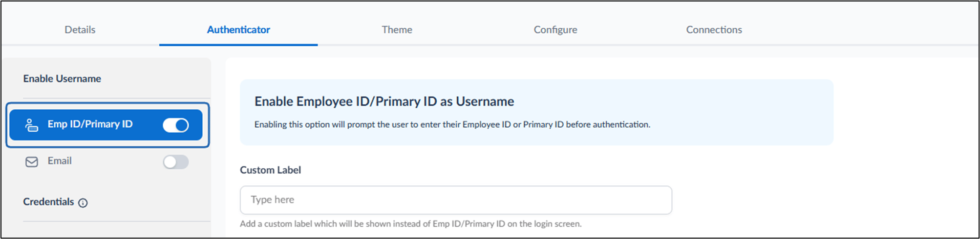Select the Emp ID/Primary ID option label

(x=90, y=124)
